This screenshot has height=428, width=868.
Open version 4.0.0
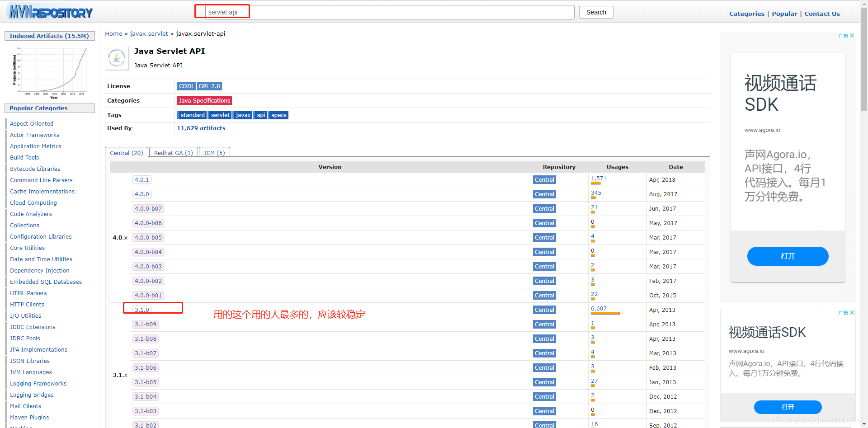coord(142,194)
